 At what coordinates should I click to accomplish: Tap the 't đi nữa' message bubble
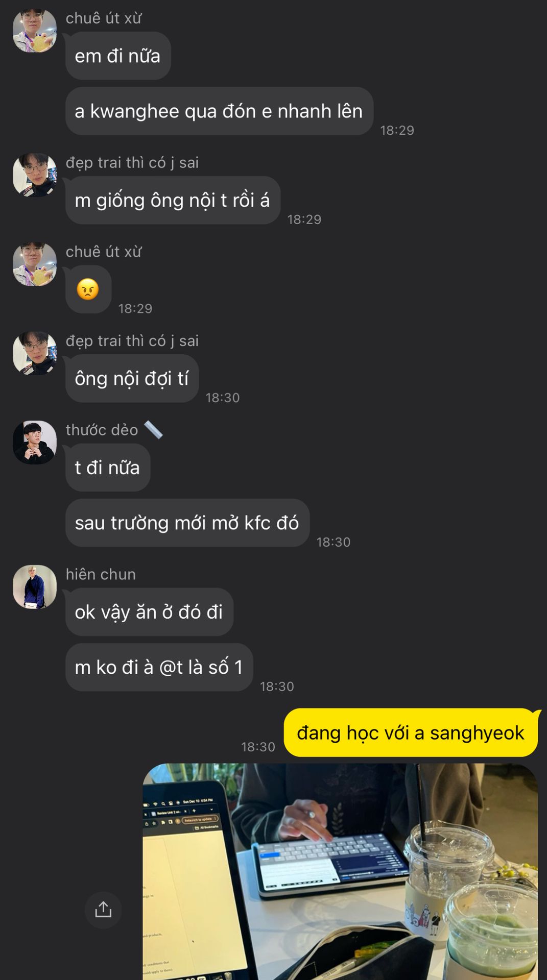click(x=108, y=468)
